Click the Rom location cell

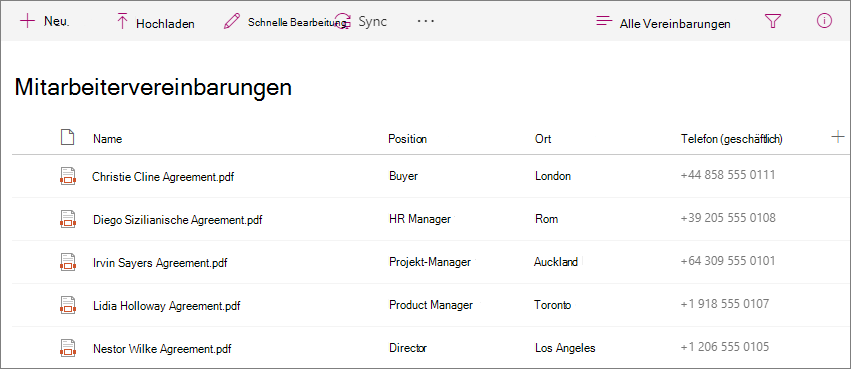coord(547,219)
